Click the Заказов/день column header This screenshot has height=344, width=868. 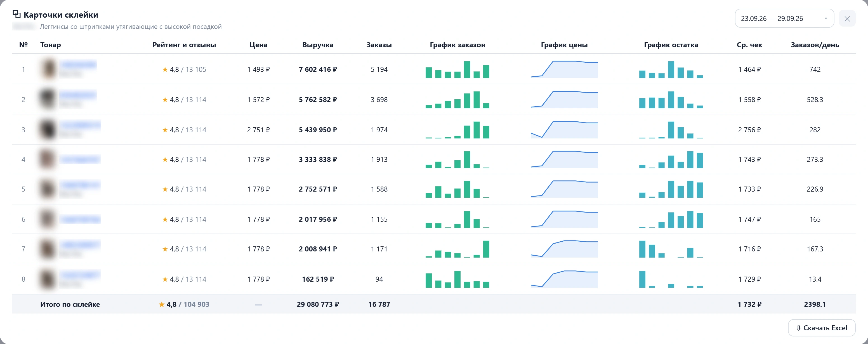tap(815, 45)
